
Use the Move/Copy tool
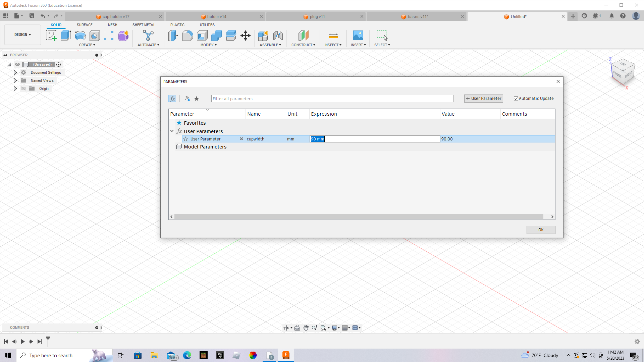[x=245, y=36]
